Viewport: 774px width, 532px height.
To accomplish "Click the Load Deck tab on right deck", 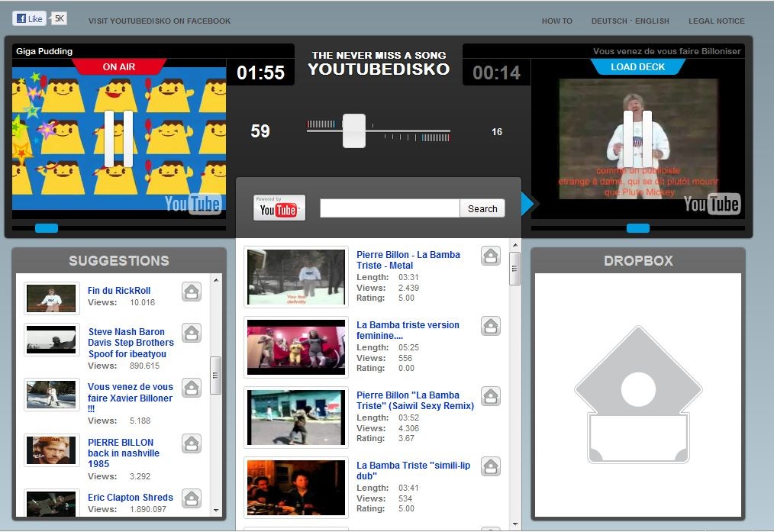I will [x=638, y=66].
